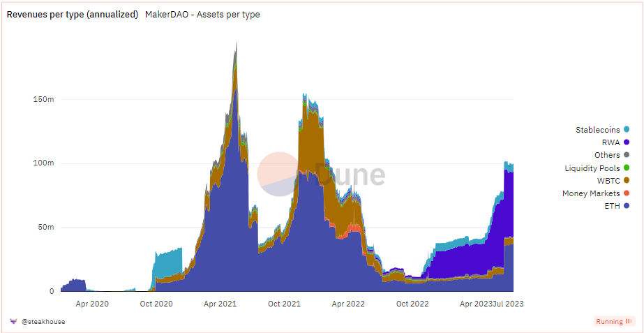Click the Apr 2022 x-axis label
Screen dimensions: 644x333
349,304
